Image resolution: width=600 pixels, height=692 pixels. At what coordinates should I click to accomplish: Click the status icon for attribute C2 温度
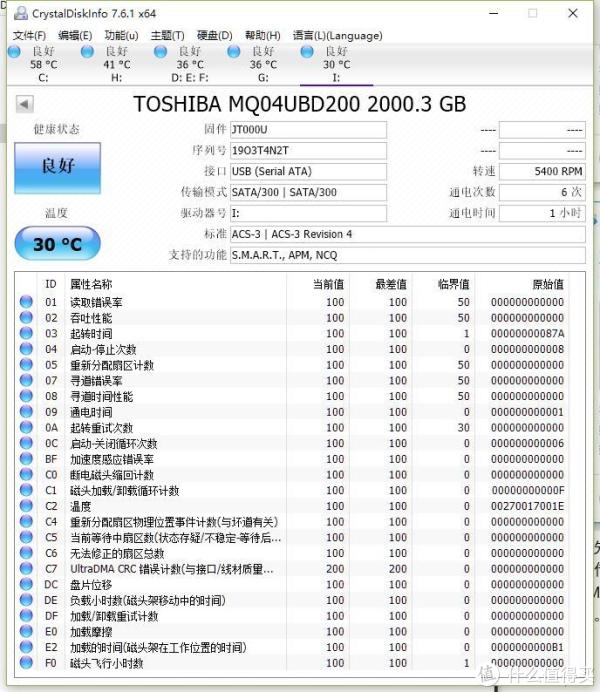(26, 506)
